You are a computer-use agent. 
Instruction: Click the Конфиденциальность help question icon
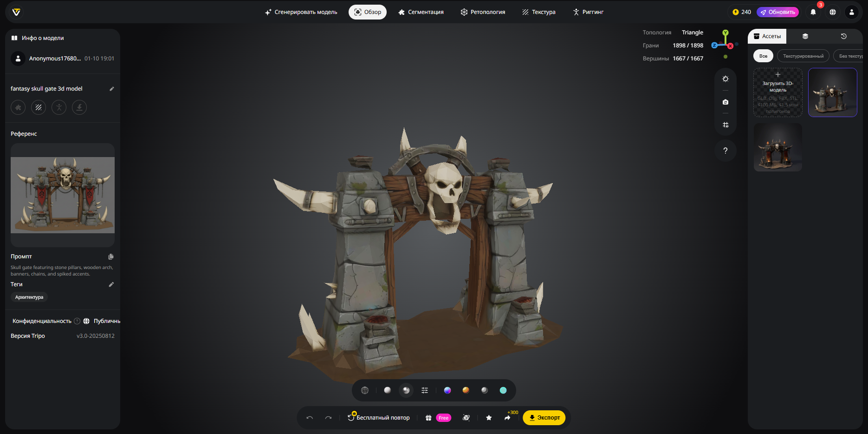coord(77,321)
